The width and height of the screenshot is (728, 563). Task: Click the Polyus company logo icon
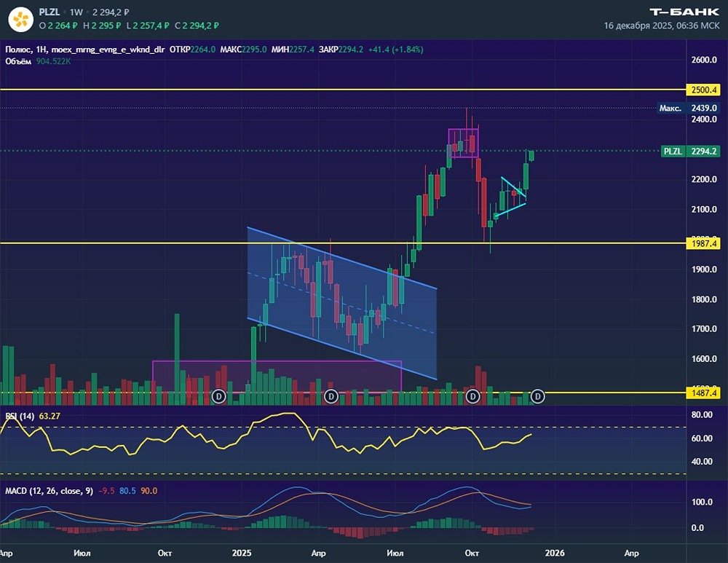click(x=21, y=20)
